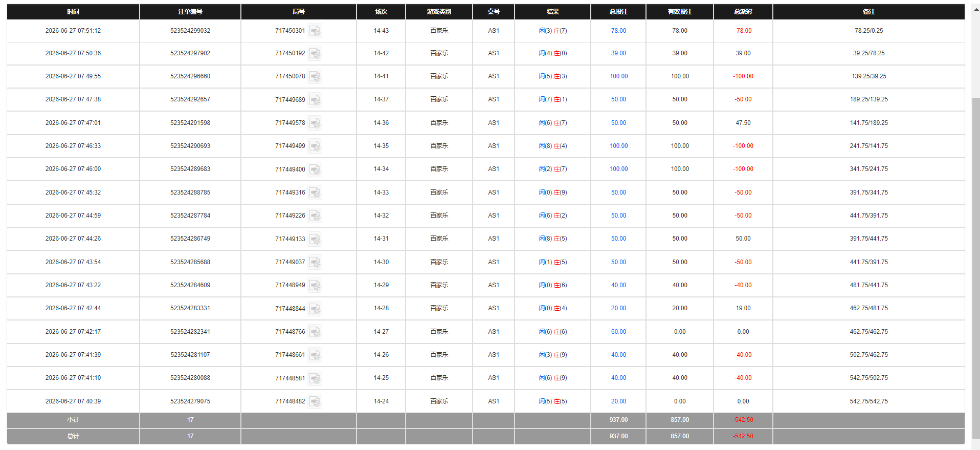Click remark 189.25/139.25
Screen dimensions: 980x450
pyautogui.click(x=868, y=99)
